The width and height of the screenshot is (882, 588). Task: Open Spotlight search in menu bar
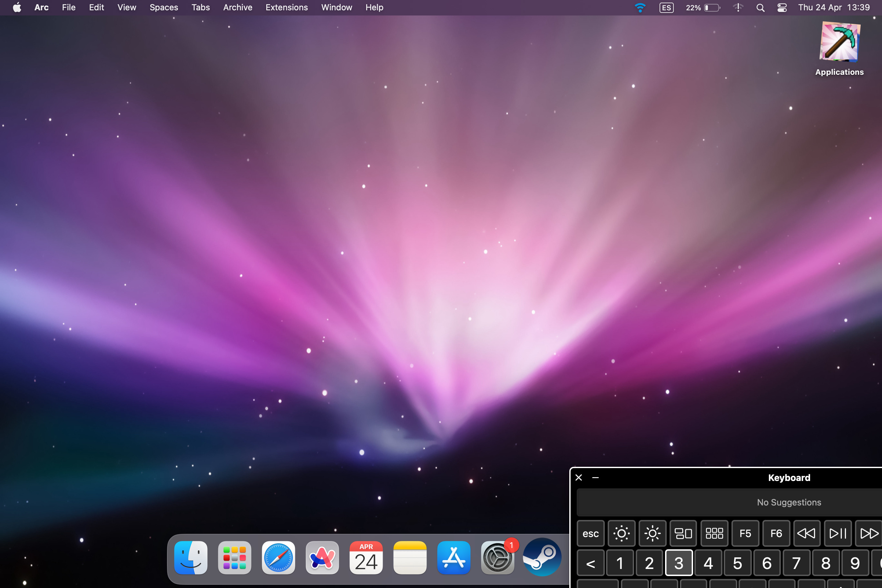(x=760, y=7)
